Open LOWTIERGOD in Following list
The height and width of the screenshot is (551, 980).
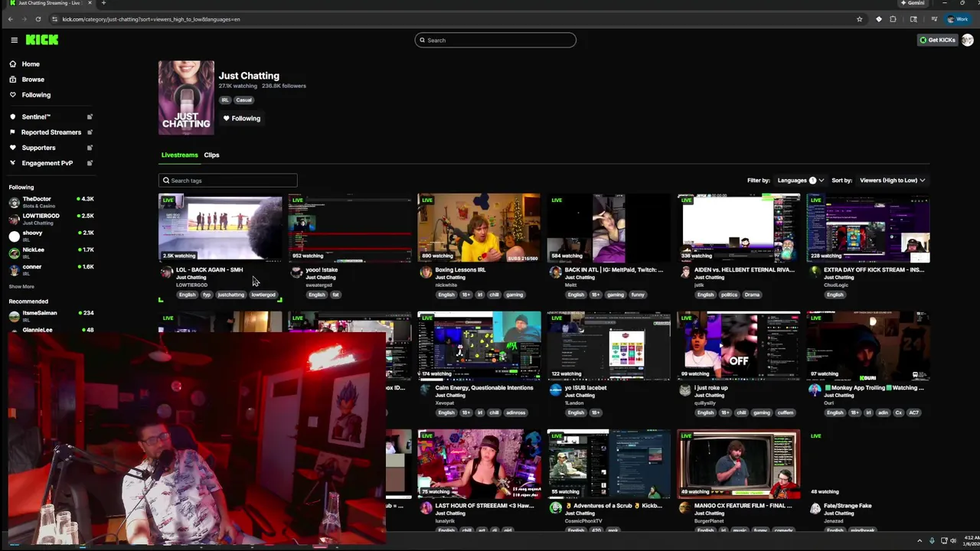[x=51, y=219]
